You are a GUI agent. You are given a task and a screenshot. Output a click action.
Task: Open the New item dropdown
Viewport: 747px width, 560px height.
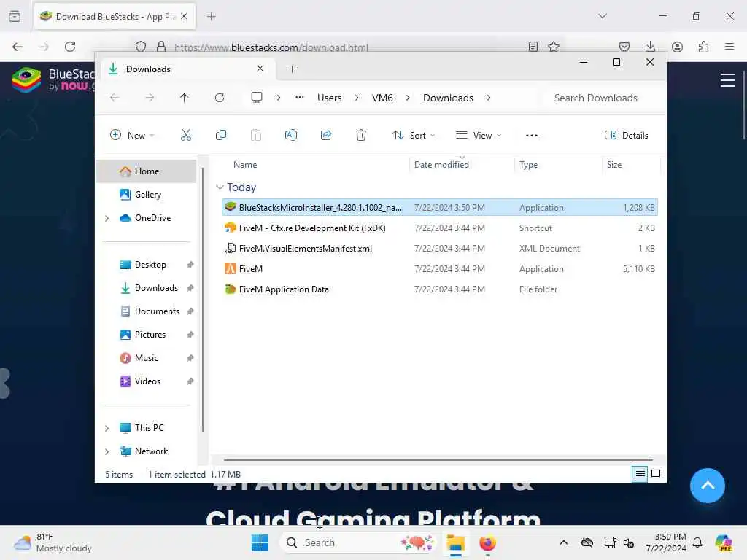tap(133, 135)
